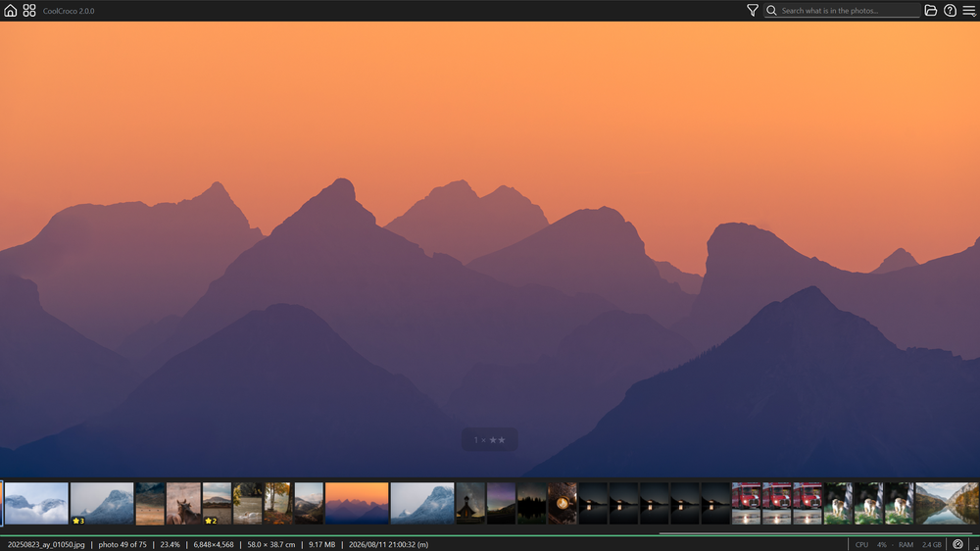Click the CPU and RAM usage readout
The height and width of the screenshot is (551, 980).
tap(898, 545)
